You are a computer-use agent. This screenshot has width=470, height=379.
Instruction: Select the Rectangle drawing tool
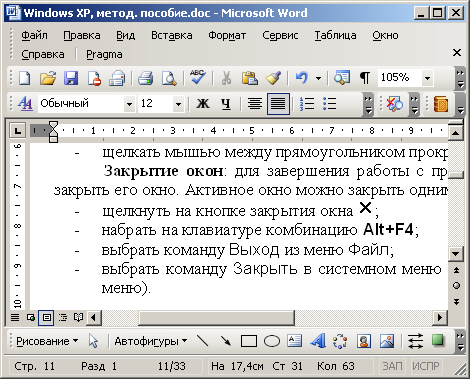(249, 341)
